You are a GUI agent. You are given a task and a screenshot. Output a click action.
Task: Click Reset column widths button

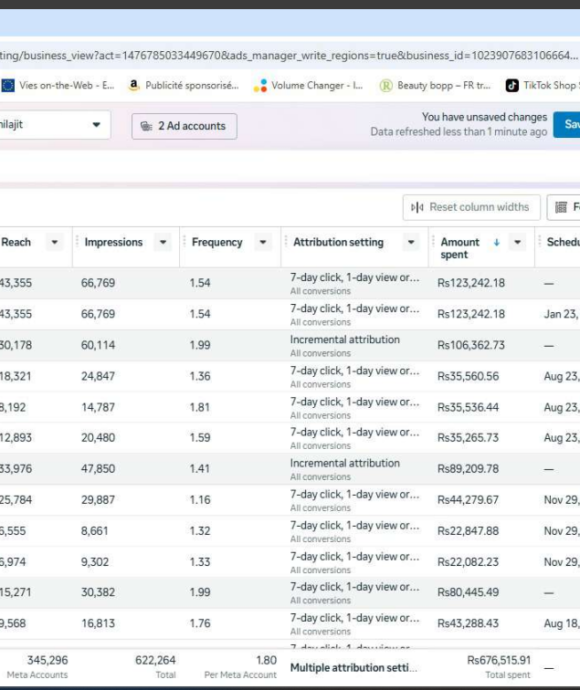[x=471, y=207]
